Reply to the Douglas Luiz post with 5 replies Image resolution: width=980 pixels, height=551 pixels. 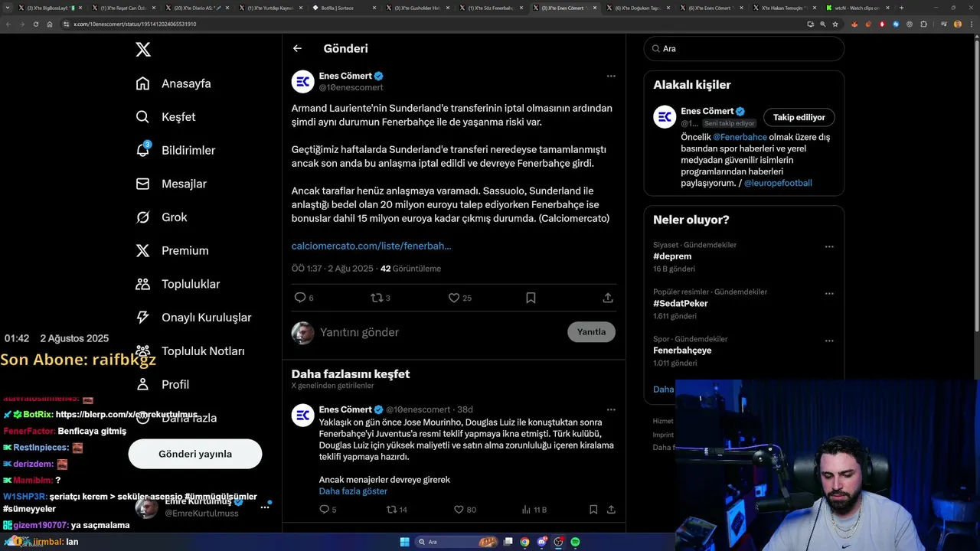[x=328, y=509]
